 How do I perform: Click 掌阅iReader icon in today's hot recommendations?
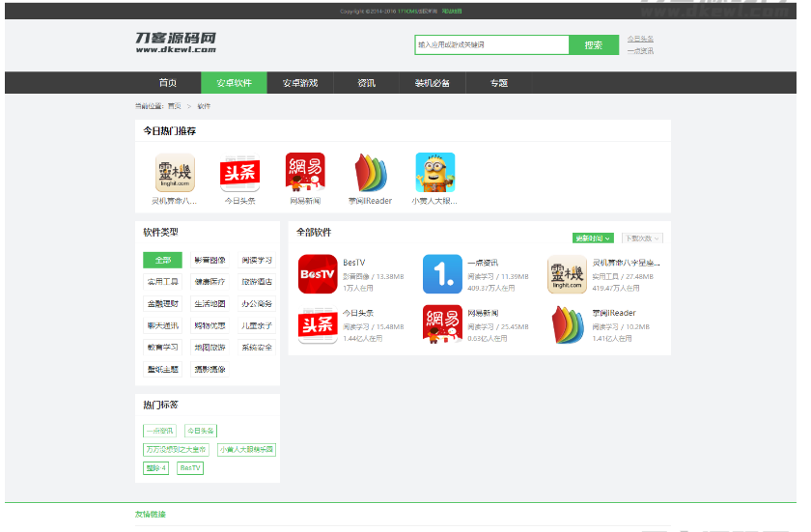point(370,173)
